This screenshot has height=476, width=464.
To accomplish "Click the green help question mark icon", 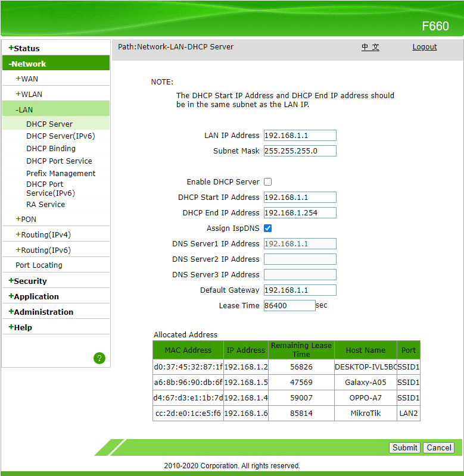I will pos(99,358).
